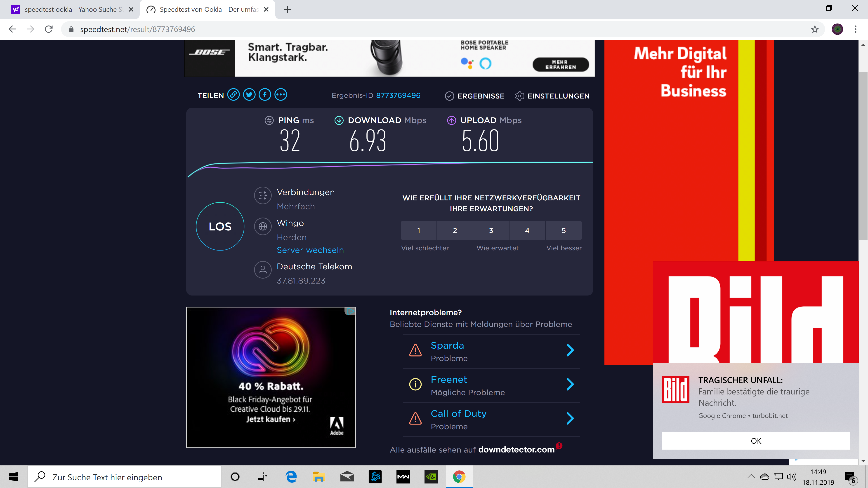Open Call of Duty problems chevron
Viewport: 868px width, 488px height.
570,419
